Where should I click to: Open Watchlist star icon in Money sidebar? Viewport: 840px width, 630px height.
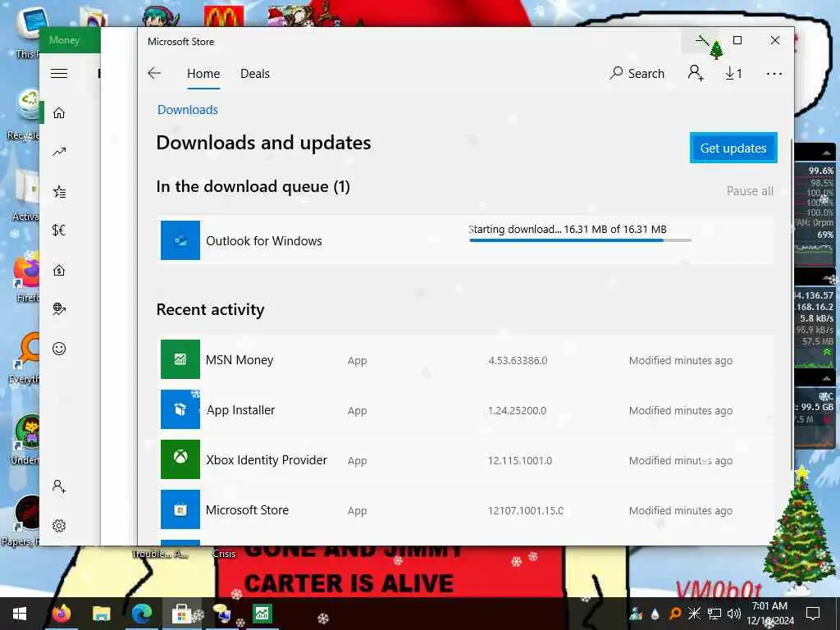click(x=59, y=192)
